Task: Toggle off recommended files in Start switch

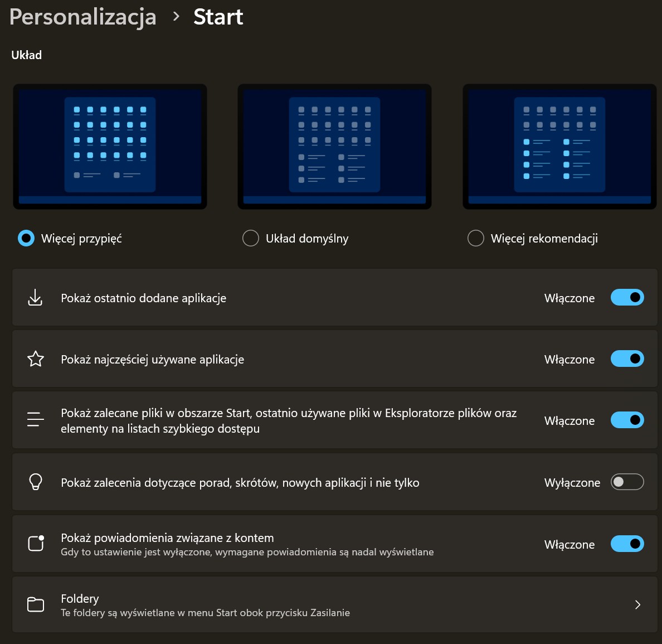Action: [x=627, y=420]
